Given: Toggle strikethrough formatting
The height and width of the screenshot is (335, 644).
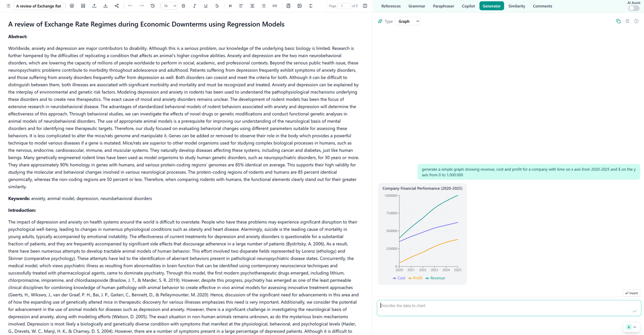Looking at the screenshot, I should tap(217, 6).
